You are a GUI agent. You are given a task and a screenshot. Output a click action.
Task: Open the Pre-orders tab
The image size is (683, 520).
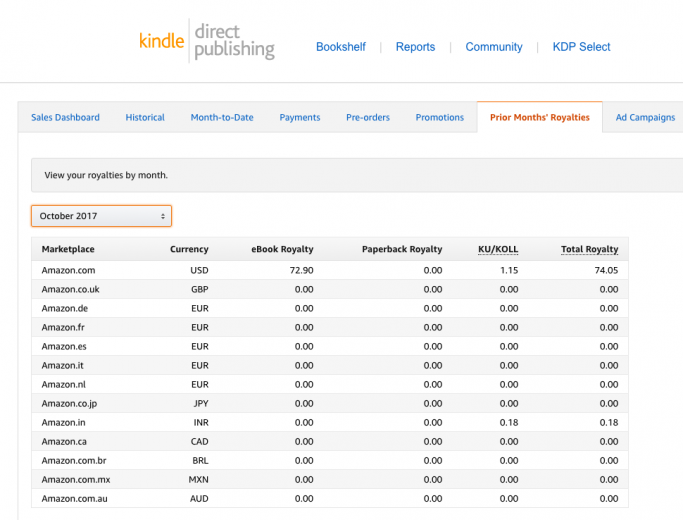tap(368, 117)
